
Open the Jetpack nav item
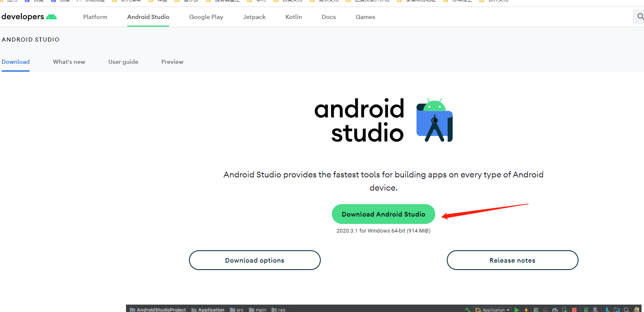pos(254,17)
